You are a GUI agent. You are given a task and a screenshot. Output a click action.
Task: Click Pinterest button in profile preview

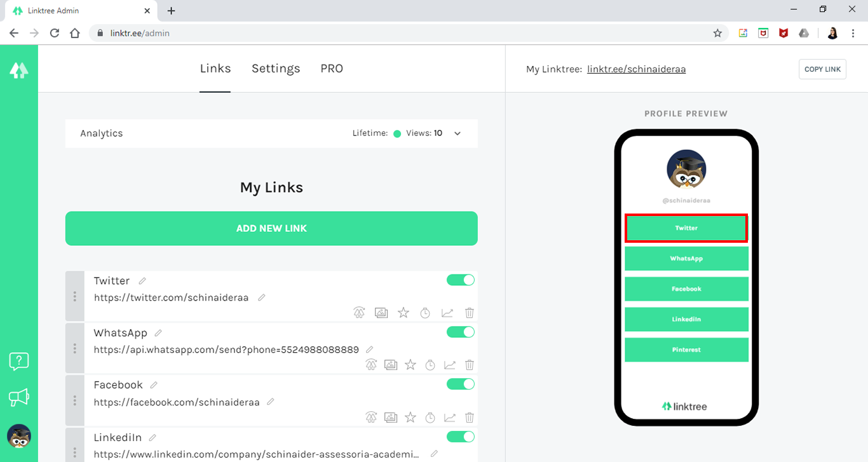(686, 350)
